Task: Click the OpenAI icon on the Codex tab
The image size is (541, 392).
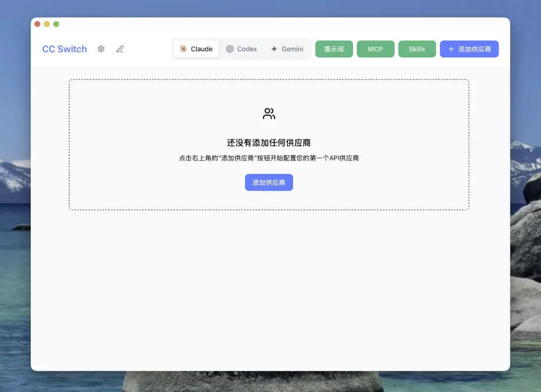Action: pos(229,49)
